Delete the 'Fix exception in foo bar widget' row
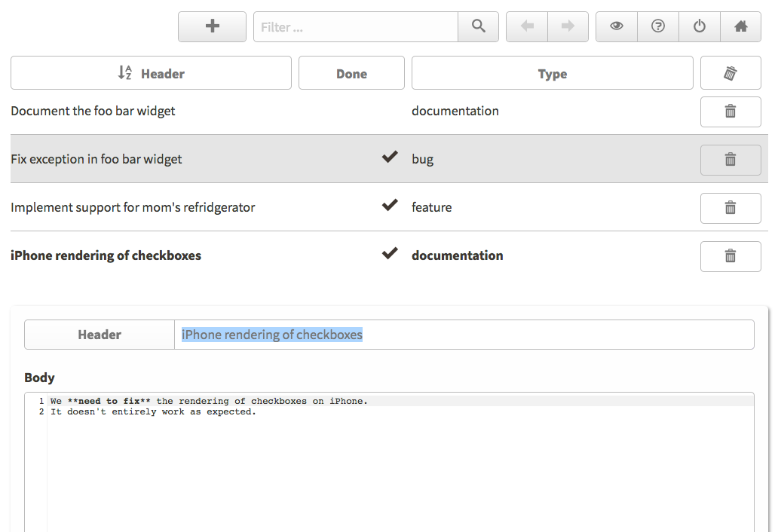The height and width of the screenshot is (532, 778). click(730, 160)
